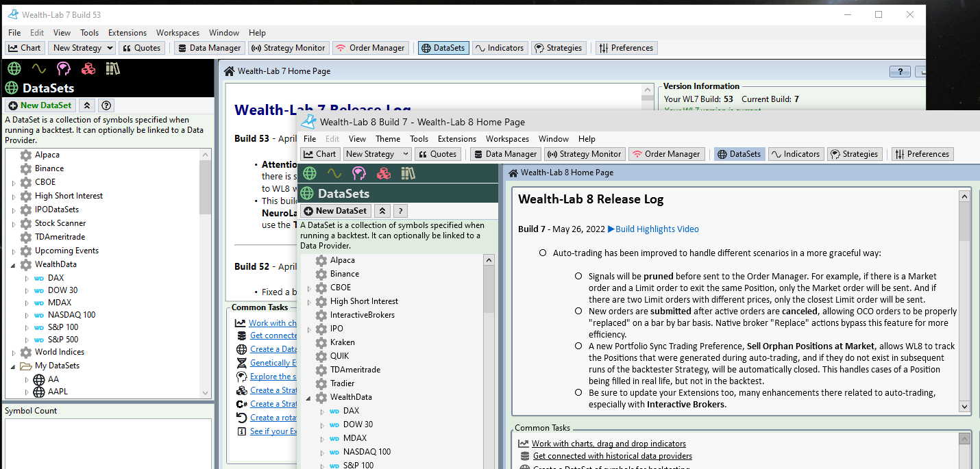Open the Build Highlights Video link

[x=653, y=229]
